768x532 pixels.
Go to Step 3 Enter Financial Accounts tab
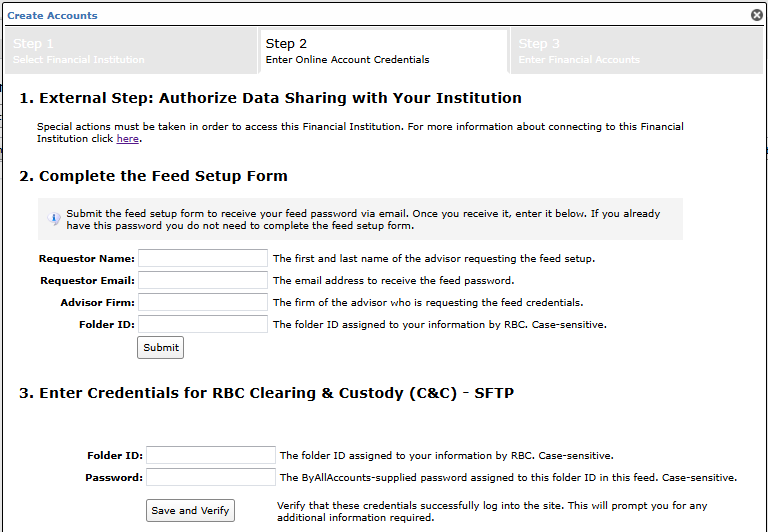click(x=636, y=51)
